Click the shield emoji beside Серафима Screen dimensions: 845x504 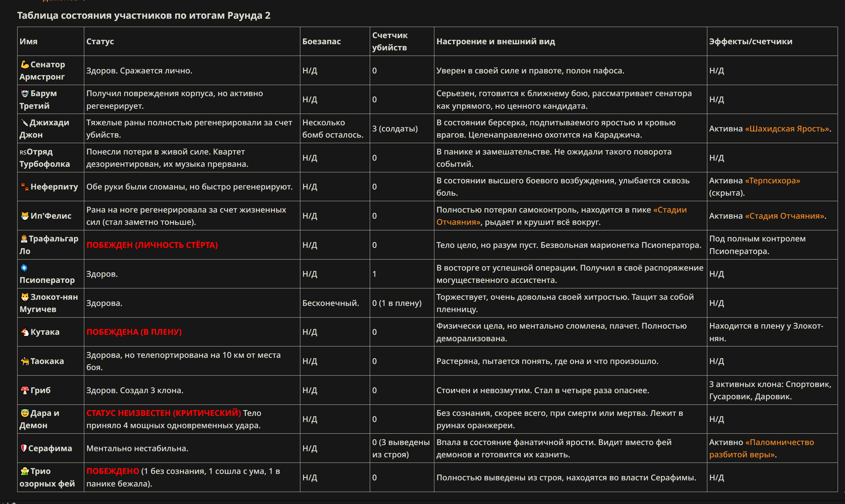[23, 448]
